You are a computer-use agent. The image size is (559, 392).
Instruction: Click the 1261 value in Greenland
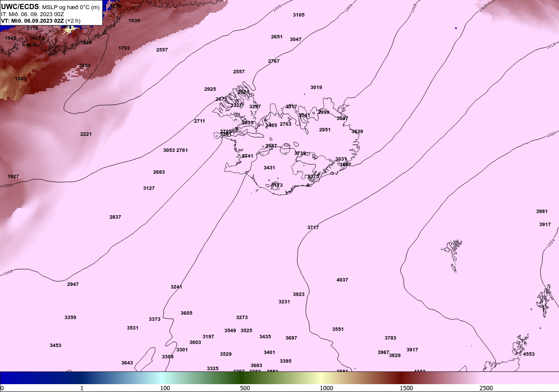coord(21,79)
